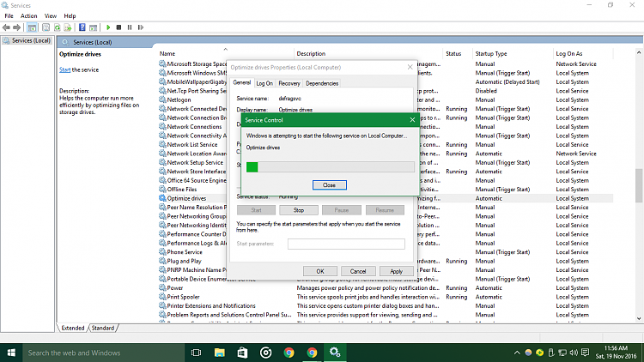This screenshot has width=644, height=362.
Task: Select the Power service row
Action: pos(386,287)
